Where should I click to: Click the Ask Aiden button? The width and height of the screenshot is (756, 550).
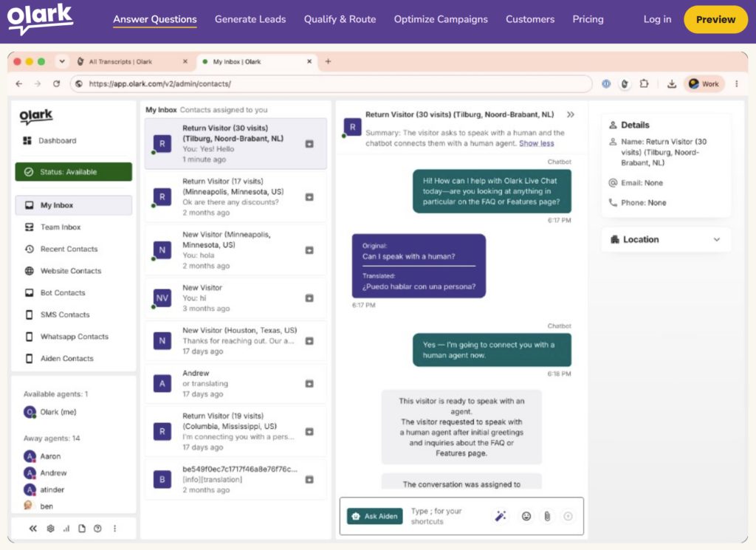coord(374,516)
